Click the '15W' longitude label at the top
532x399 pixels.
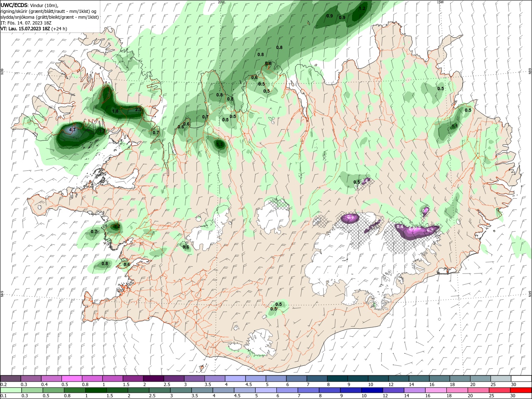tap(440, 2)
